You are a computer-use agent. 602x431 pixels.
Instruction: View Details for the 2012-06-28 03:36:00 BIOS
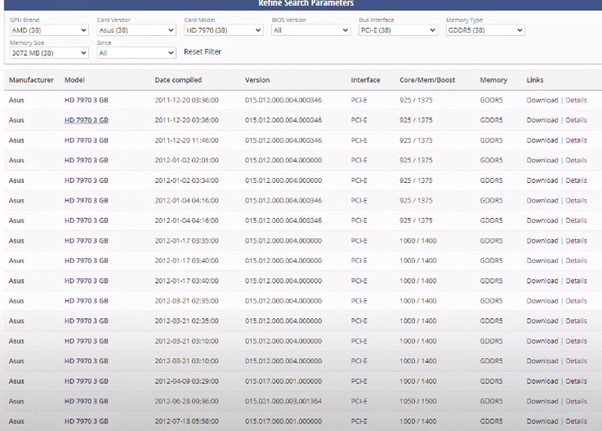576,400
